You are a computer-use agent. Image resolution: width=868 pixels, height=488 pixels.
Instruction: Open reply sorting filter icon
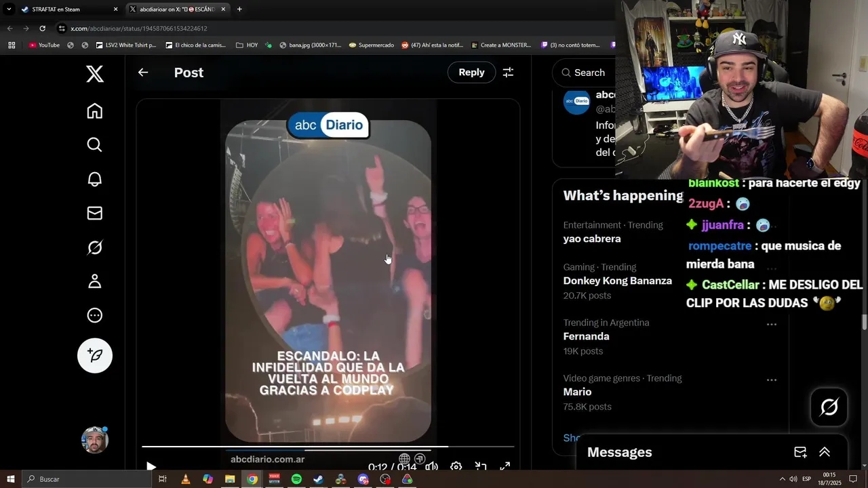click(508, 73)
